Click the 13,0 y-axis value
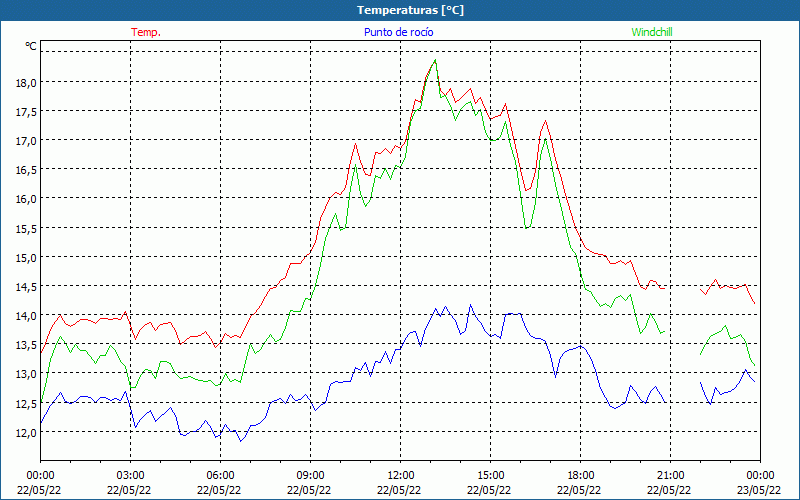This screenshot has width=800, height=500. [26, 374]
